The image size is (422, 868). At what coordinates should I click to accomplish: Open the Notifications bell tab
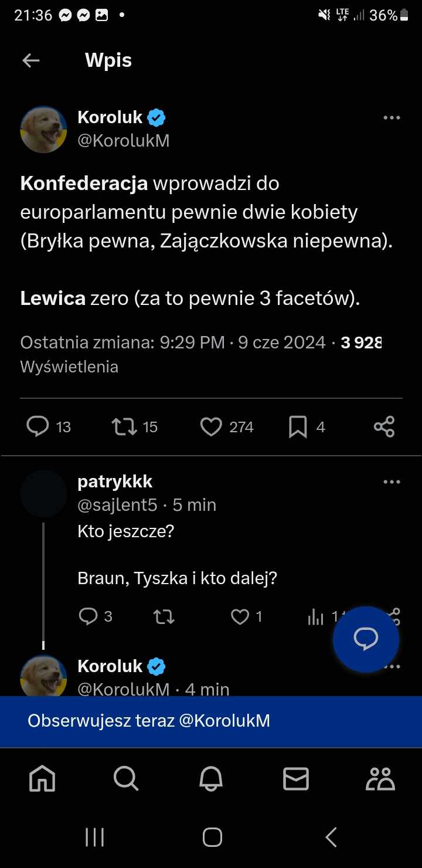point(211,779)
